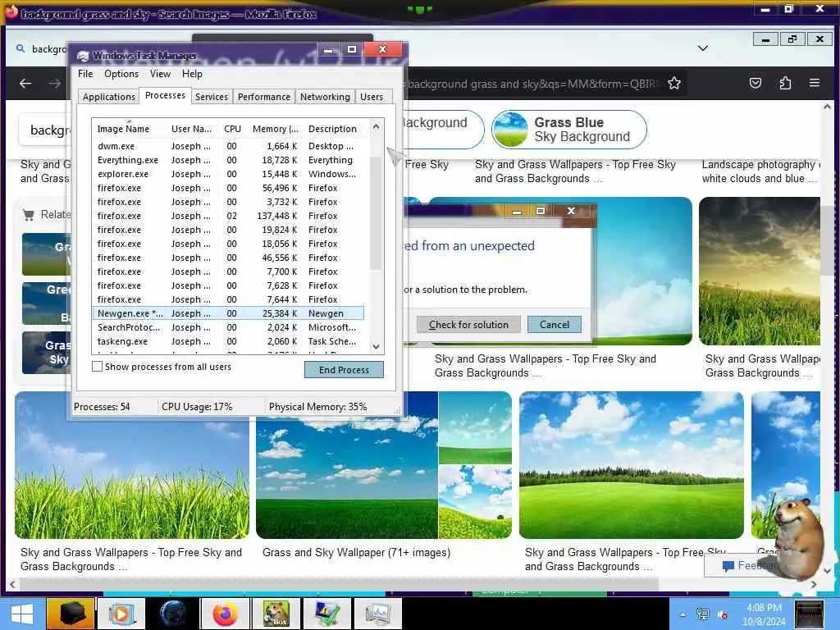The height and width of the screenshot is (630, 840).
Task: Select the taskeng.exe process row
Action: click(x=228, y=341)
